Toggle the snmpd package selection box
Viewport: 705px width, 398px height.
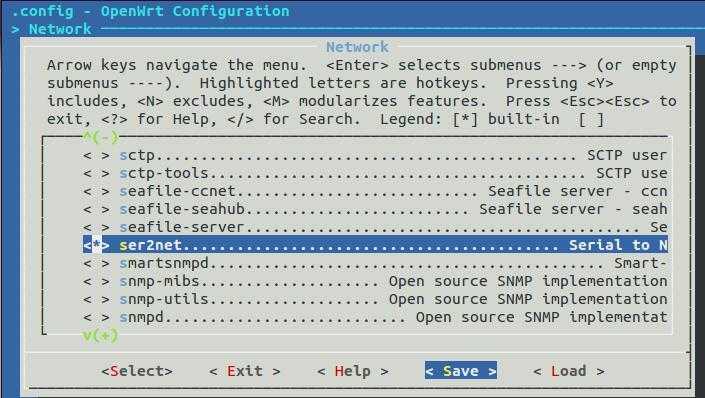click(96, 317)
